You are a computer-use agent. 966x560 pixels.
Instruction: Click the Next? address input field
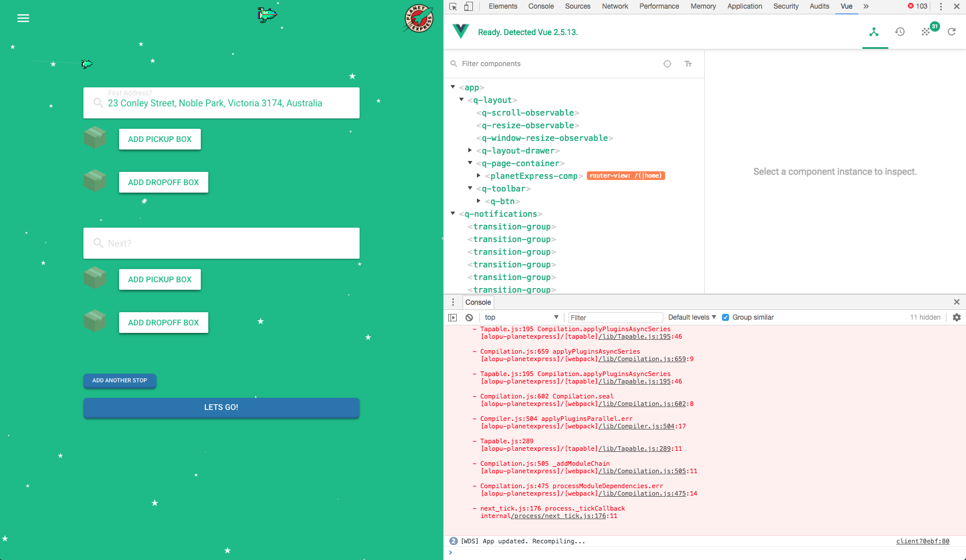(222, 243)
